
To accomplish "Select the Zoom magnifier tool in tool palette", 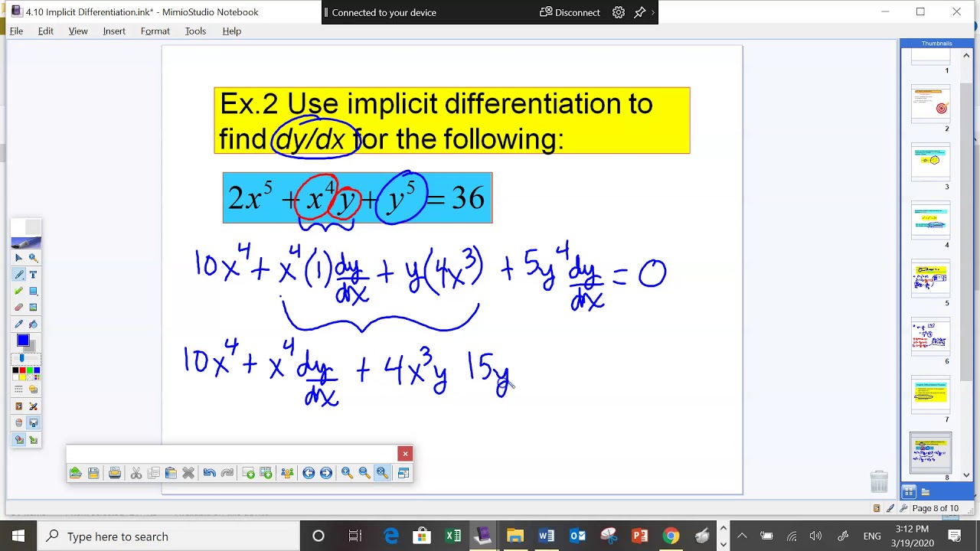I will pyautogui.click(x=33, y=258).
